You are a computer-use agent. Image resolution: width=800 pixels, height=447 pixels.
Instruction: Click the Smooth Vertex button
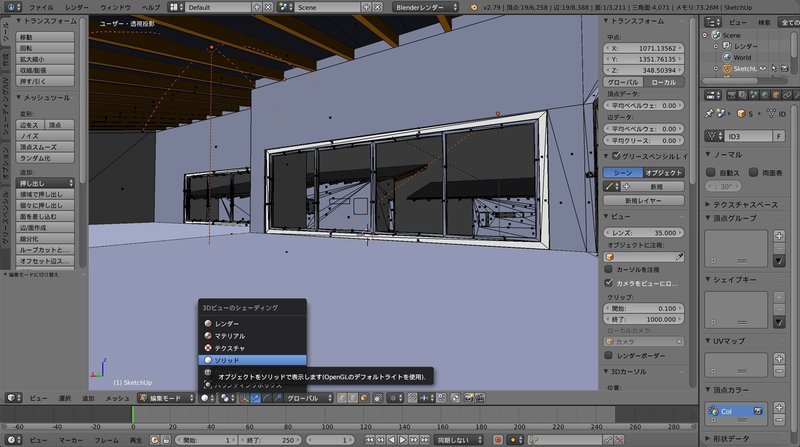[45, 147]
